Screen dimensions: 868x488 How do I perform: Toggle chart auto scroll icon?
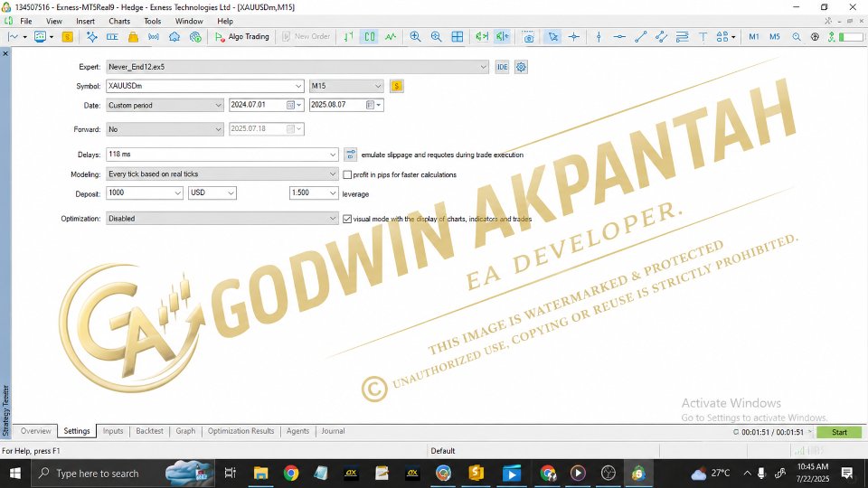coord(482,36)
